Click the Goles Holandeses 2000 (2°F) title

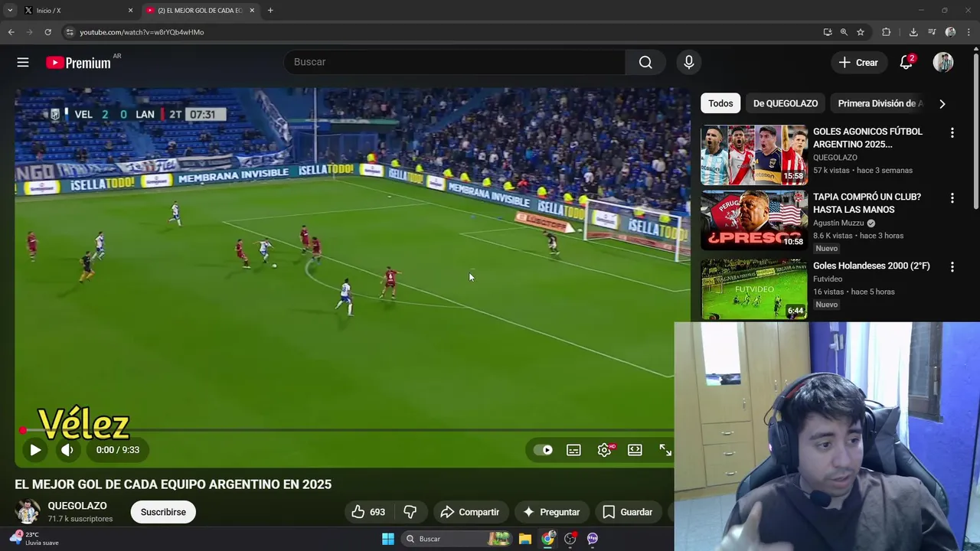pos(871,266)
